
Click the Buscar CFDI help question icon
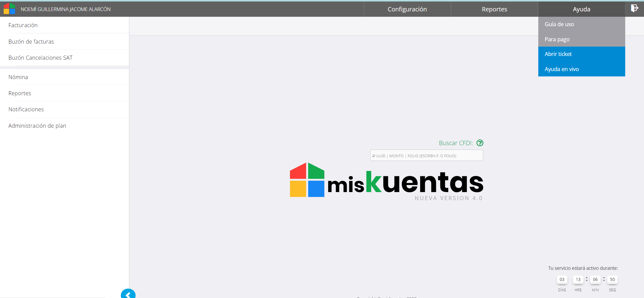(x=480, y=143)
